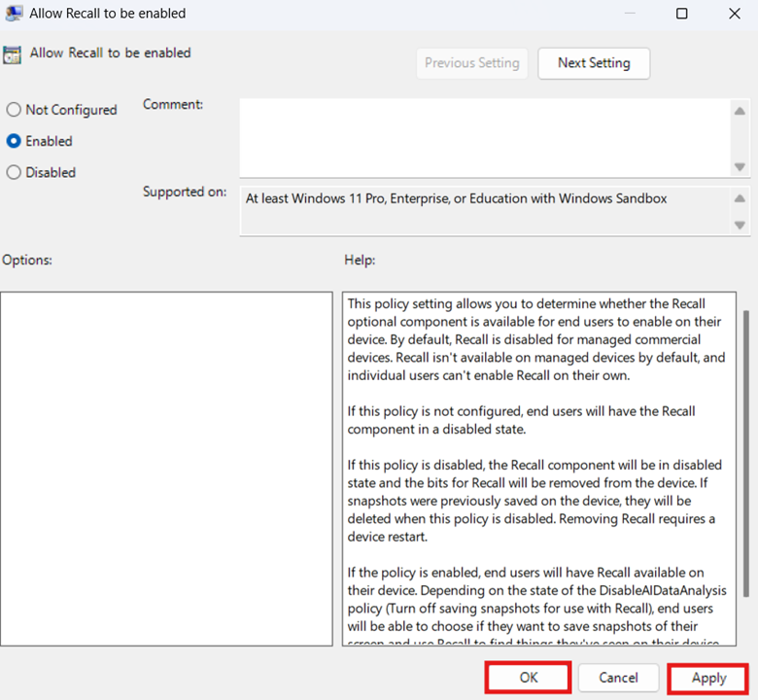
Task: Click the setting icon beside the policy heading
Action: tap(14, 54)
